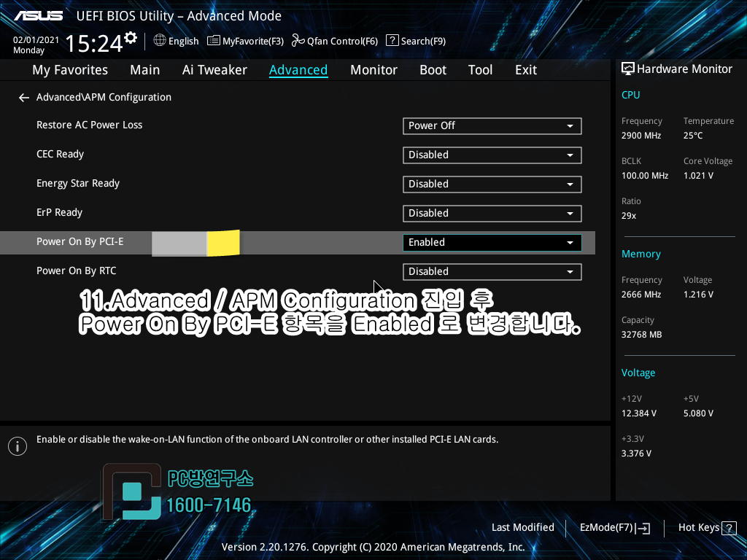This screenshot has height=560, width=747.
Task: Open Search(F9)
Action: click(416, 41)
